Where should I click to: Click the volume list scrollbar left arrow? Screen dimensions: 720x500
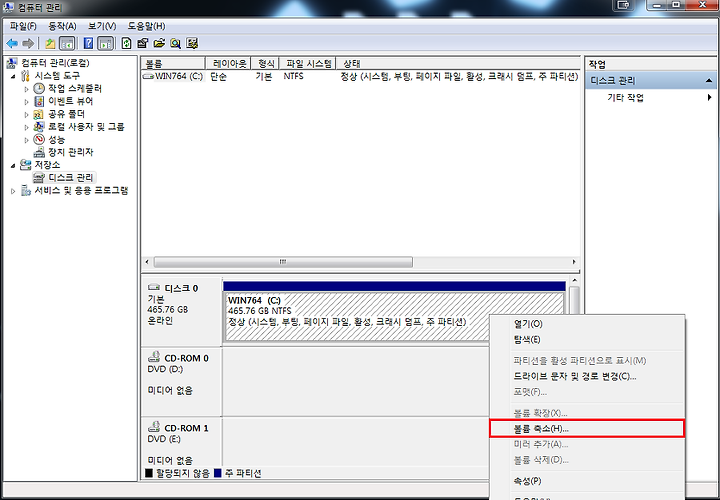(x=147, y=262)
